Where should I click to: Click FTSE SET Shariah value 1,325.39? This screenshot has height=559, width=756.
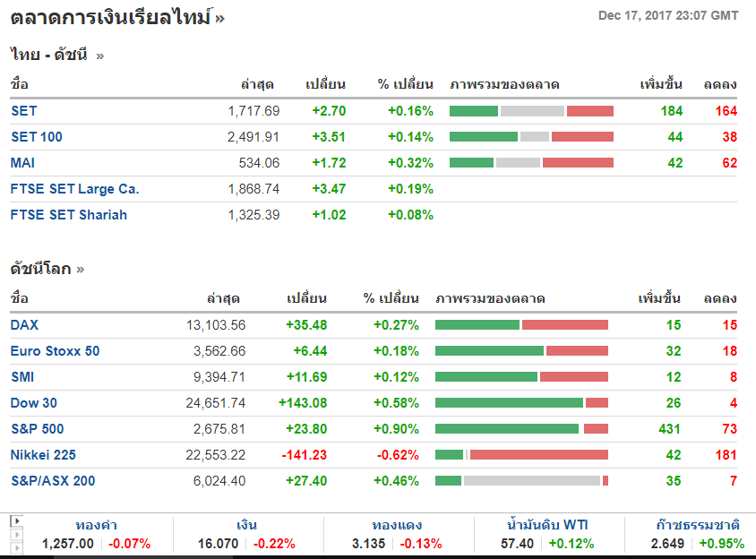(x=253, y=215)
